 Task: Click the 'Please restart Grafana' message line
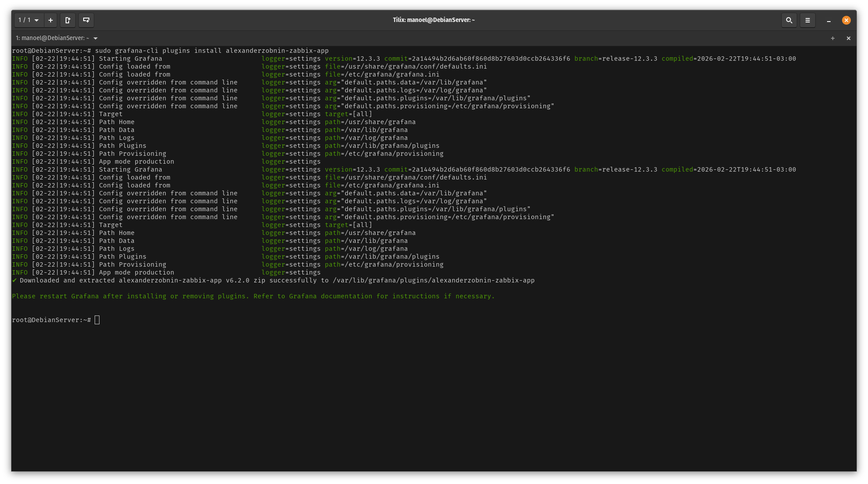[x=253, y=296]
